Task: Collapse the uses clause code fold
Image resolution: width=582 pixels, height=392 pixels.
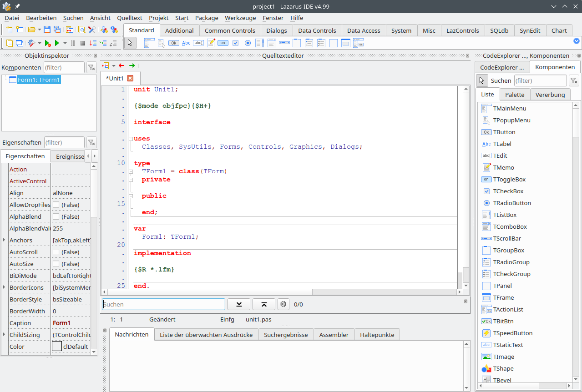Action: (131, 139)
